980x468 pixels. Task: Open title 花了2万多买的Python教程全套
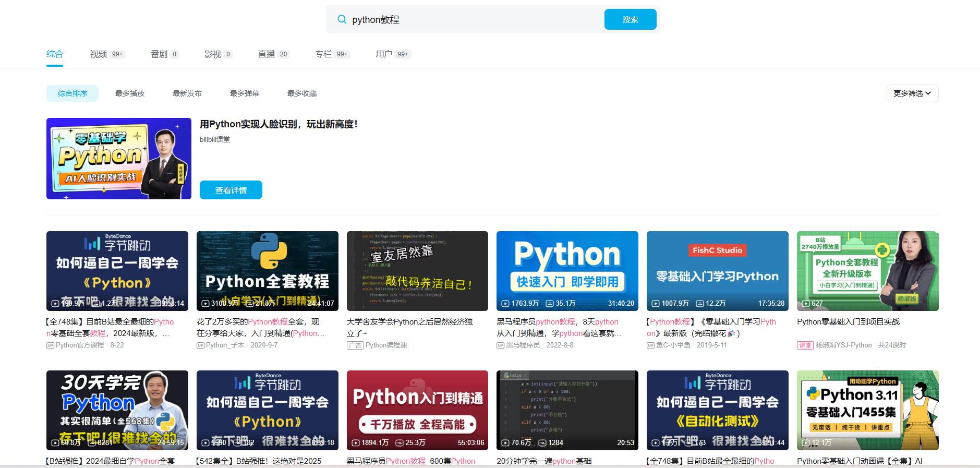click(x=261, y=327)
